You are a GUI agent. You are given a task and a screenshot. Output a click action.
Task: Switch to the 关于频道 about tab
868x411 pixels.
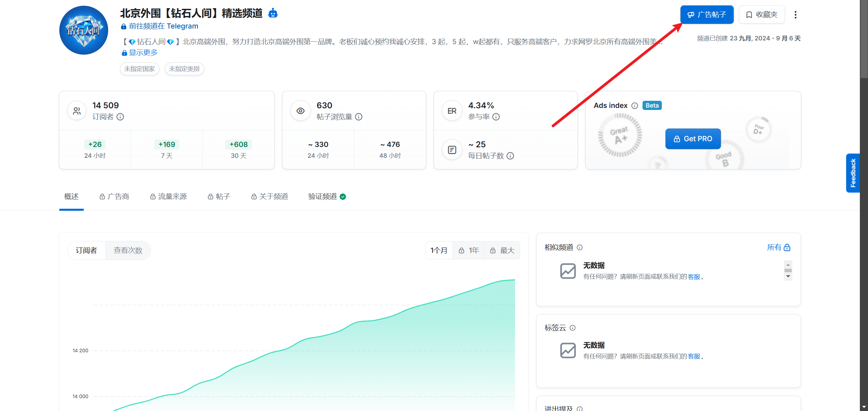(270, 197)
